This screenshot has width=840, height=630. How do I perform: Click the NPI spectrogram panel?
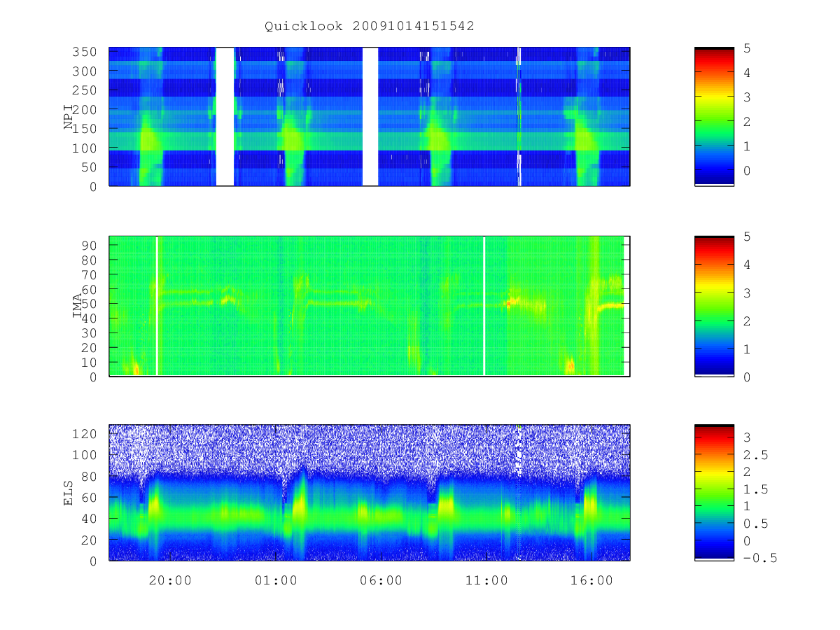370,116
